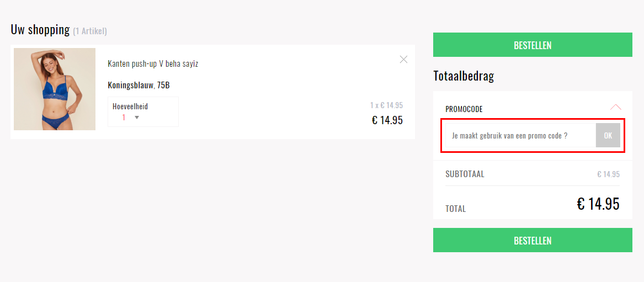Click the subtotal amount € 14.95
644x282 pixels.
coord(608,174)
